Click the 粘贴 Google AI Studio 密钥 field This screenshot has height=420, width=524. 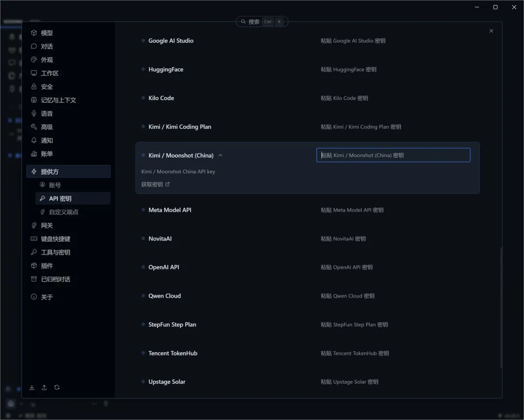[x=393, y=41]
